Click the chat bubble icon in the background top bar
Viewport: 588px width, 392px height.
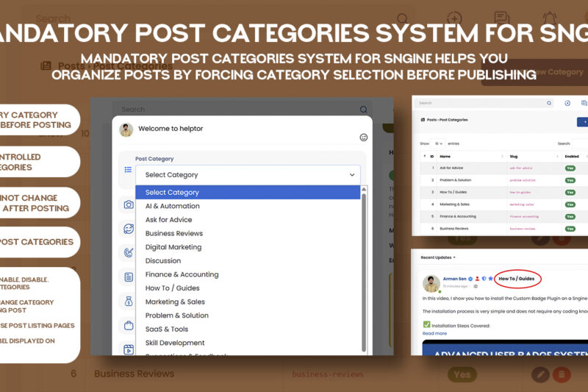pyautogui.click(x=501, y=18)
